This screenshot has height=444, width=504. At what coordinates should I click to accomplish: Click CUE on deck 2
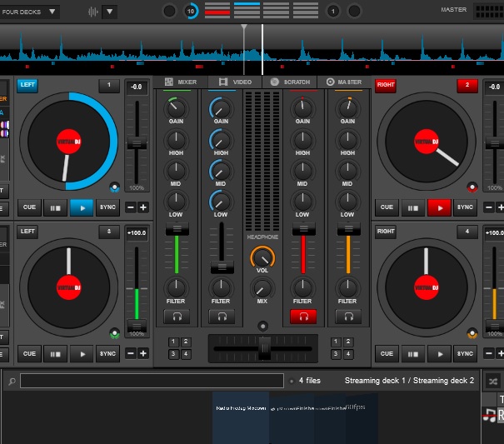pos(387,207)
